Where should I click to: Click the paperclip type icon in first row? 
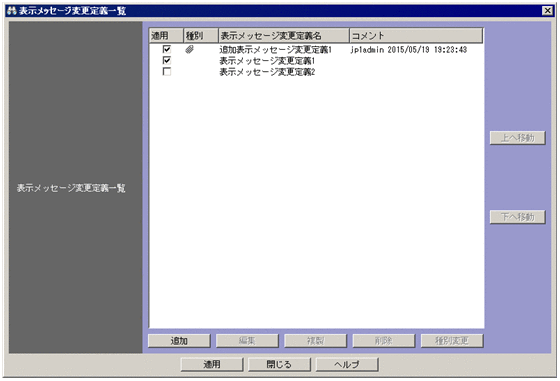[x=190, y=50]
